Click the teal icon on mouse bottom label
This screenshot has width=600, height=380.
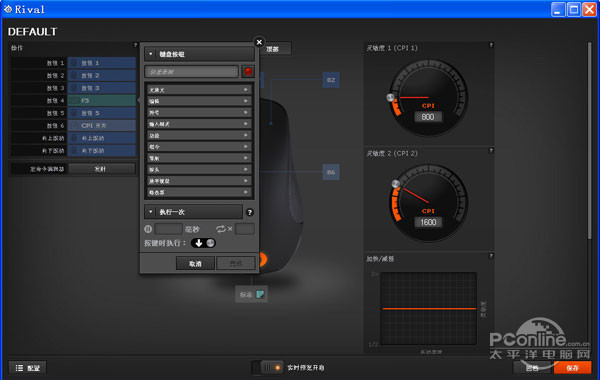pyautogui.click(x=260, y=294)
